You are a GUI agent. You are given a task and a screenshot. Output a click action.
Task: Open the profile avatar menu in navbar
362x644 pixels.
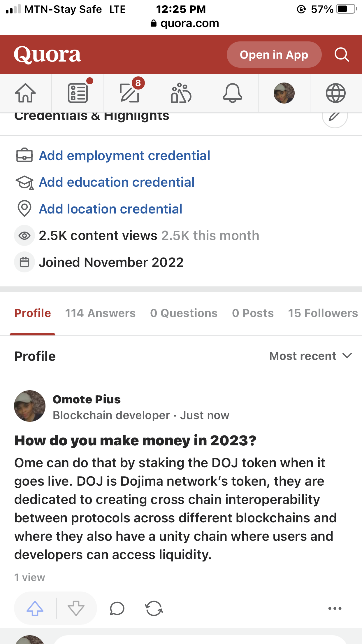pyautogui.click(x=284, y=93)
